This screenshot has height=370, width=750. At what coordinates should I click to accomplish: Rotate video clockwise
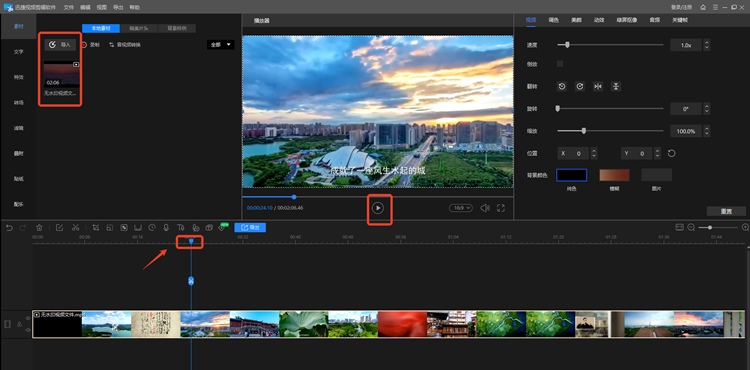coord(580,87)
